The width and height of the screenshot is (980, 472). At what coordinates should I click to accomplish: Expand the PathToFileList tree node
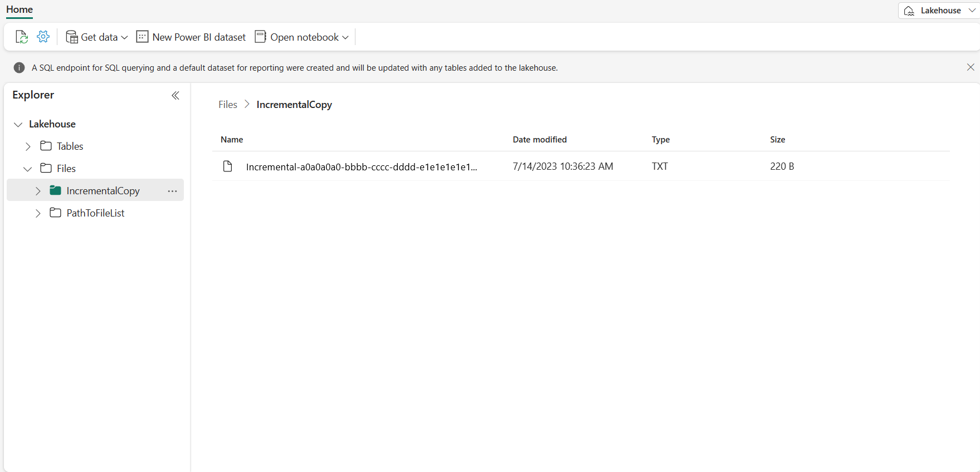click(x=37, y=213)
